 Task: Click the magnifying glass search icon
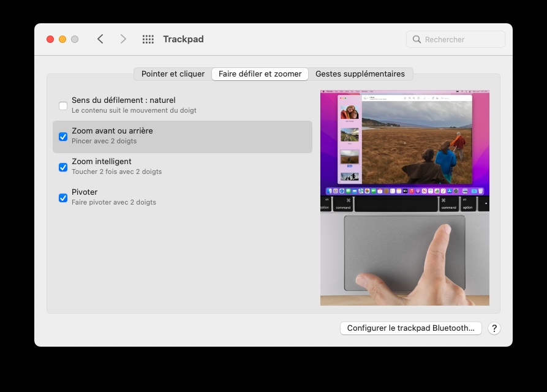[x=417, y=39]
